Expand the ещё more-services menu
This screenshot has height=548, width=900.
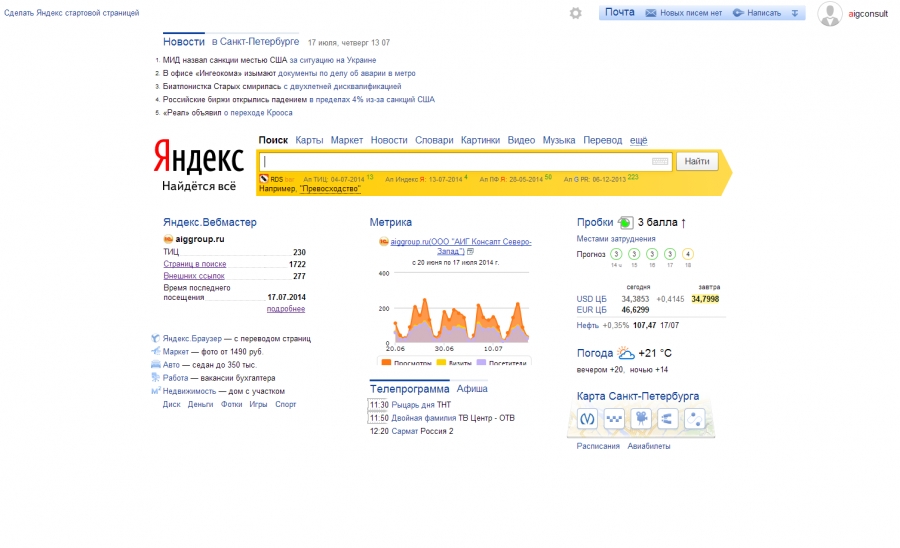638,141
